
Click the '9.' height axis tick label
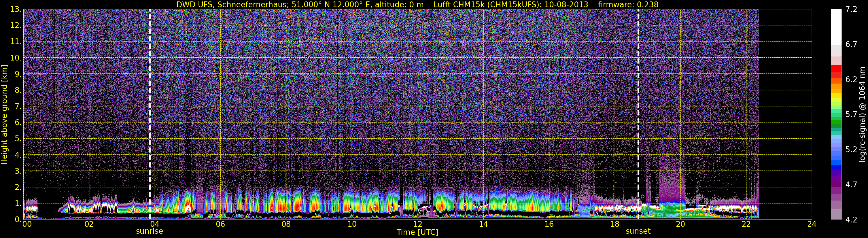(18, 74)
